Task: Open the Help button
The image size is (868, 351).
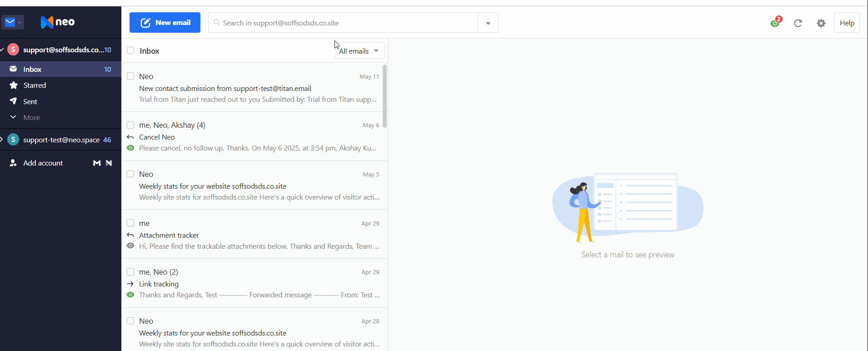Action: [x=847, y=23]
